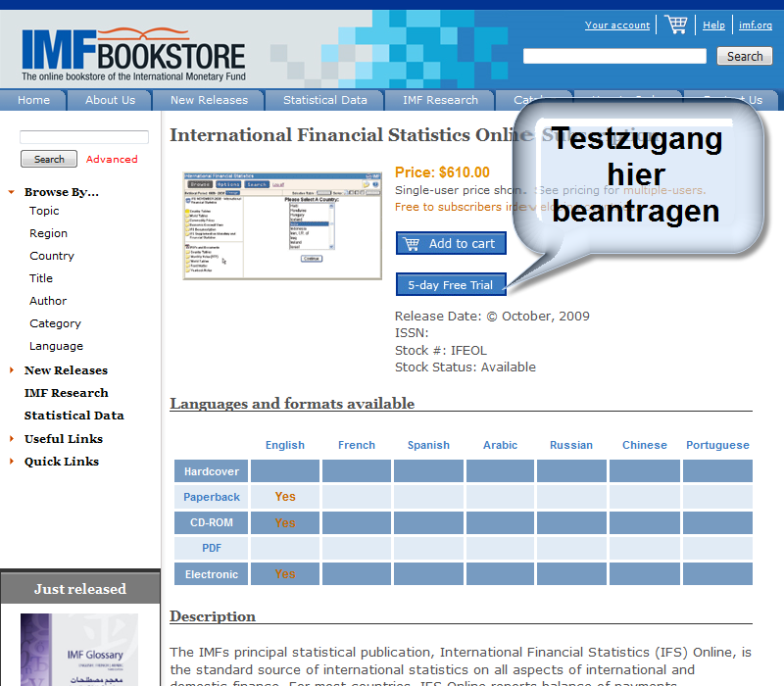
Task: Click the Add to cart button
Action: tap(451, 243)
